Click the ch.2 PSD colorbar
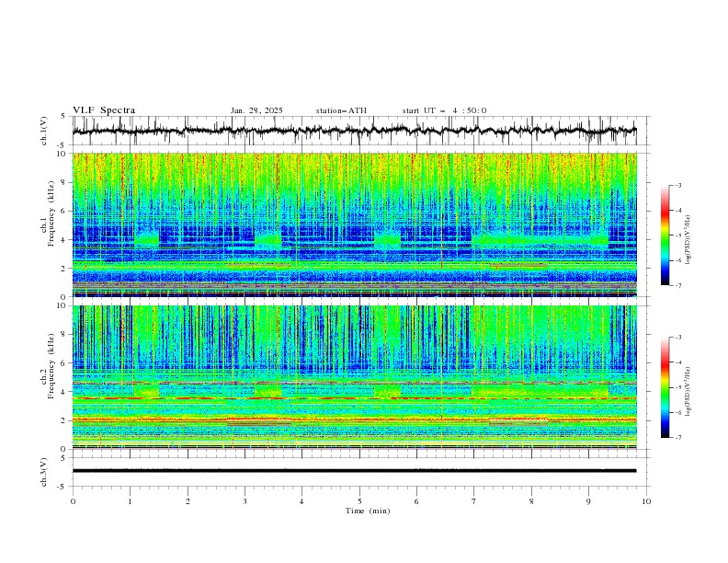 click(665, 387)
